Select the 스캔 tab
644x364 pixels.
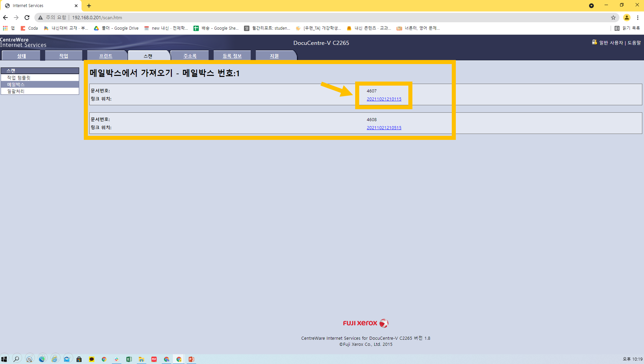(148, 56)
